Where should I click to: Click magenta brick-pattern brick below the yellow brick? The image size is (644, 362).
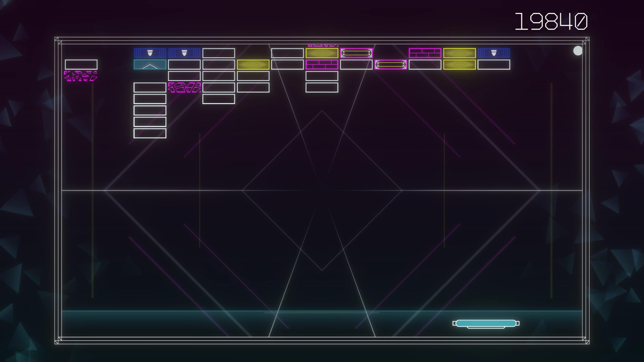(x=322, y=65)
